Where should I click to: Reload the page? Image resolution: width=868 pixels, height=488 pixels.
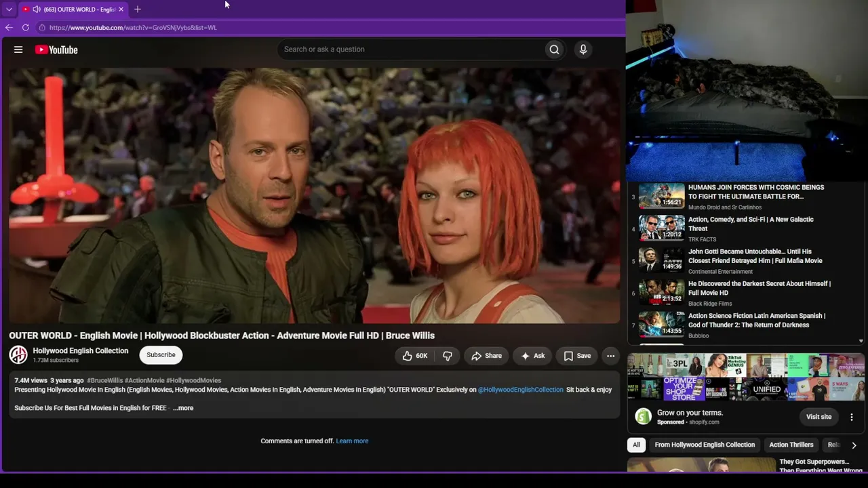pos(26,28)
